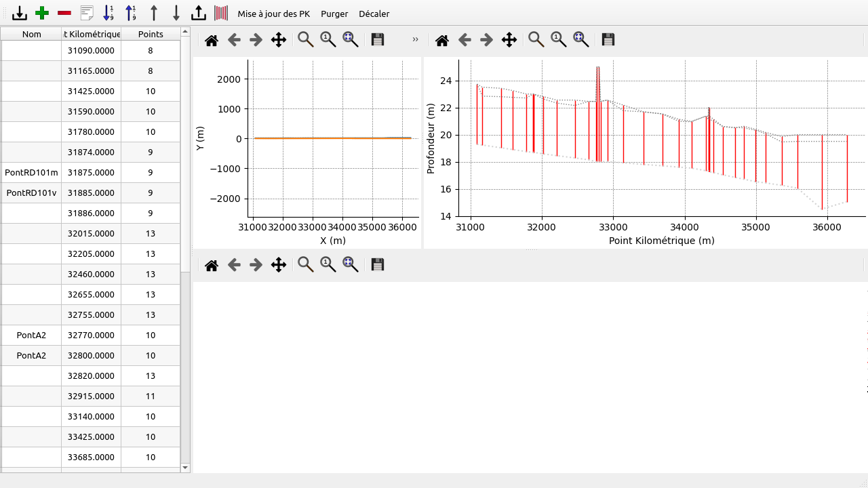Click the export icon in top toolbar
The width and height of the screenshot is (868, 488).
[x=198, y=13]
